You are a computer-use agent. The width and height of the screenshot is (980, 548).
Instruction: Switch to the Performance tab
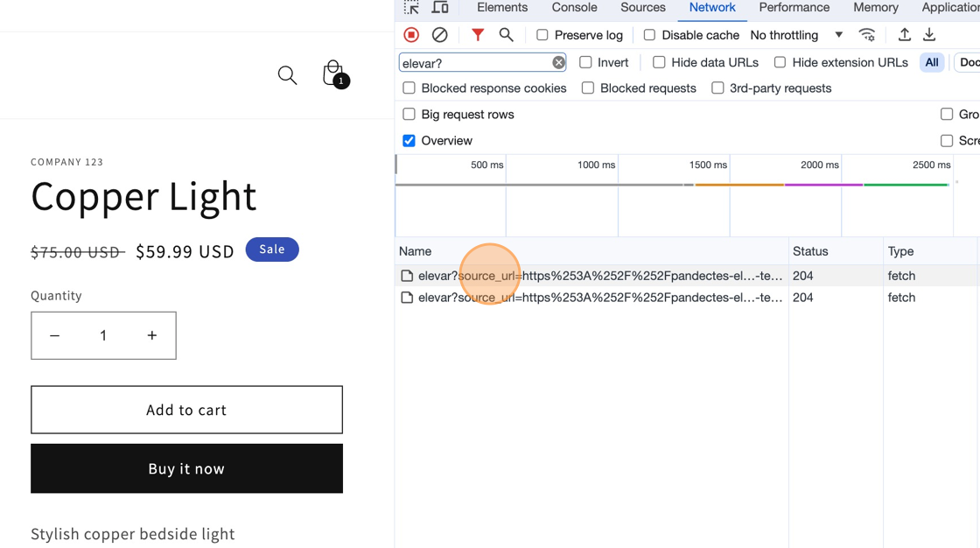(794, 8)
